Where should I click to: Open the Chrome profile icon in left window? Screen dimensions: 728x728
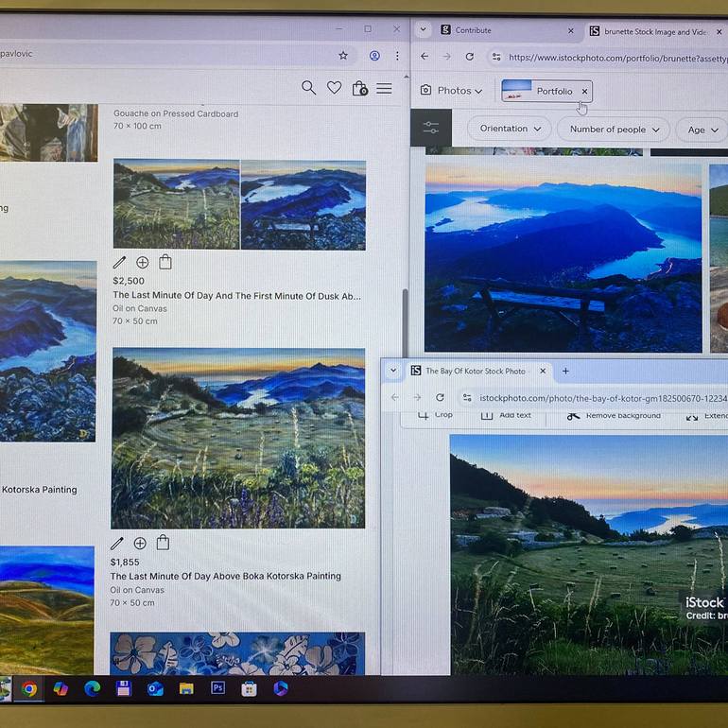[374, 56]
